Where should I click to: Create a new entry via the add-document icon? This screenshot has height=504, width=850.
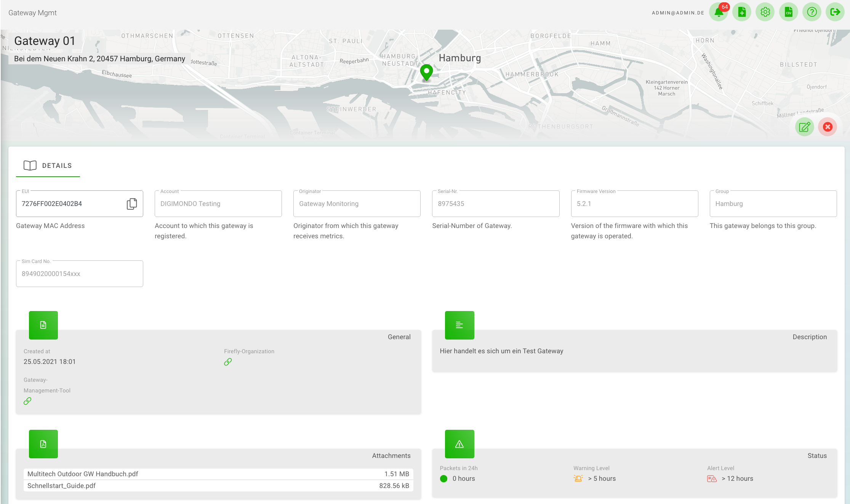pyautogui.click(x=742, y=12)
